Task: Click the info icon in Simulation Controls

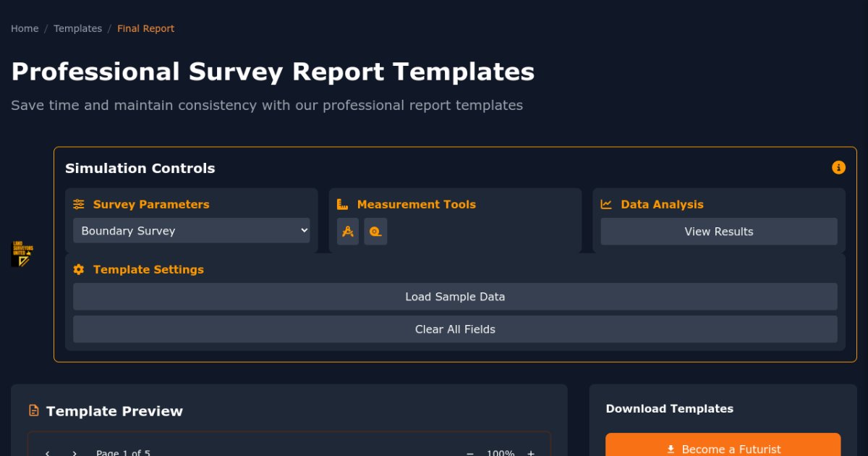Action: point(838,167)
